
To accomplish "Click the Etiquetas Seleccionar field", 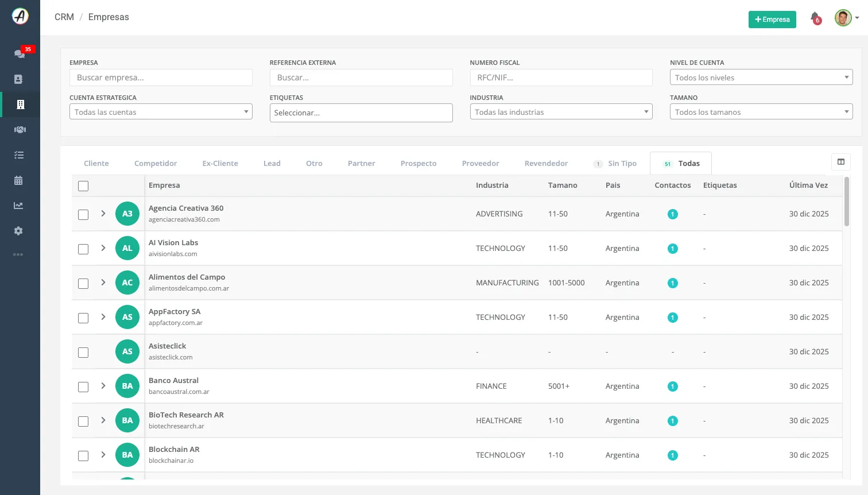I will [361, 113].
